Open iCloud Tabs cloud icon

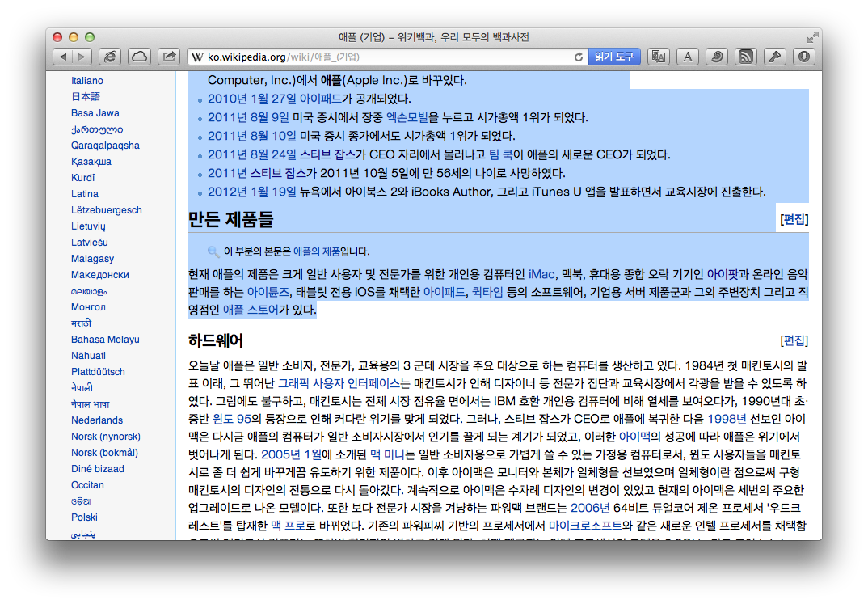click(x=140, y=57)
